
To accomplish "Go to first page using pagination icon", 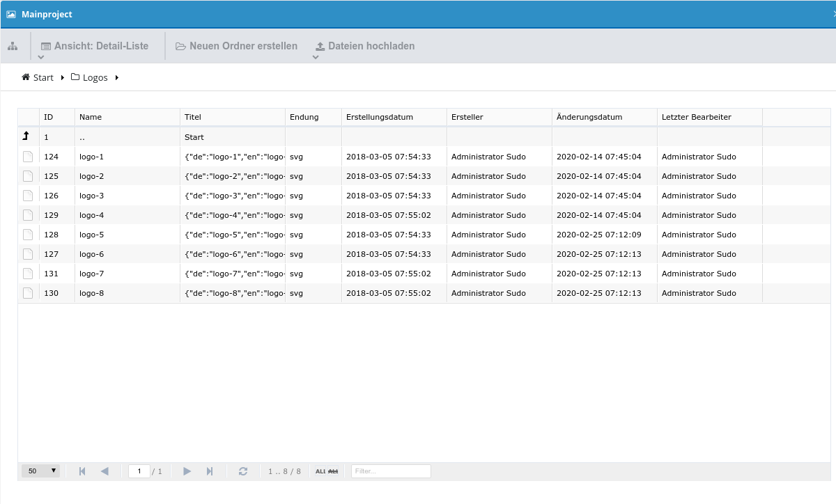I will tap(82, 471).
